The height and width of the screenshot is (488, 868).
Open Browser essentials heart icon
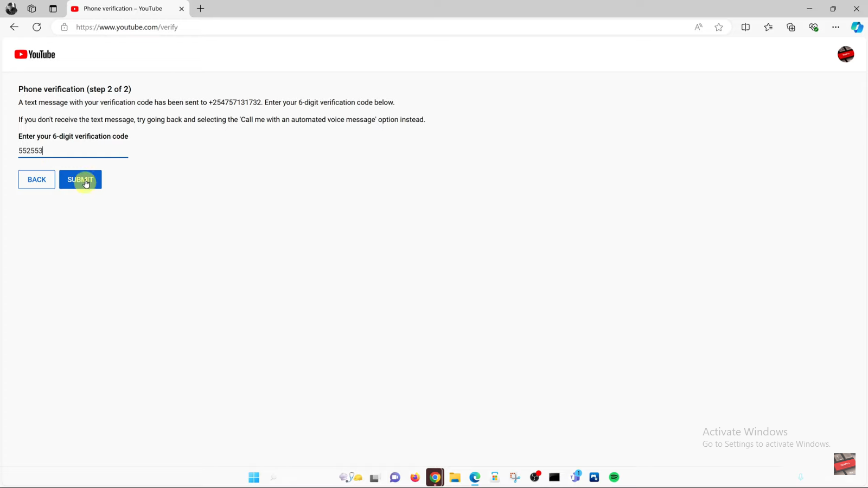pos(813,27)
